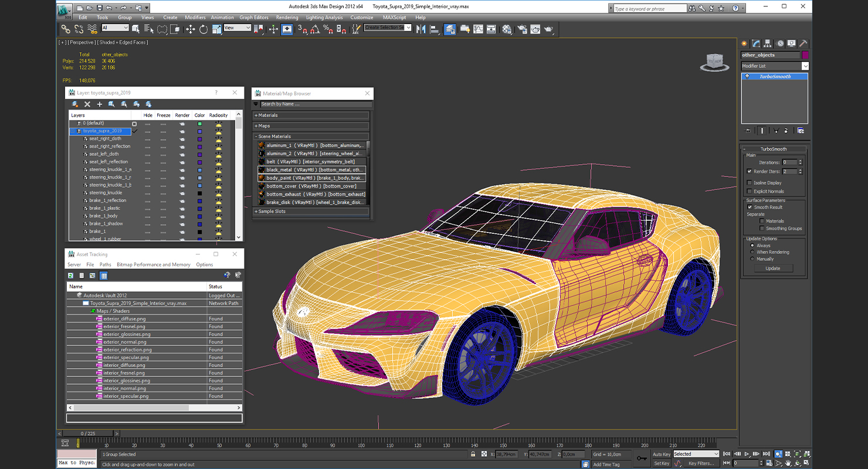
Task: Toggle the Selection Lock padlock icon
Action: [473, 454]
